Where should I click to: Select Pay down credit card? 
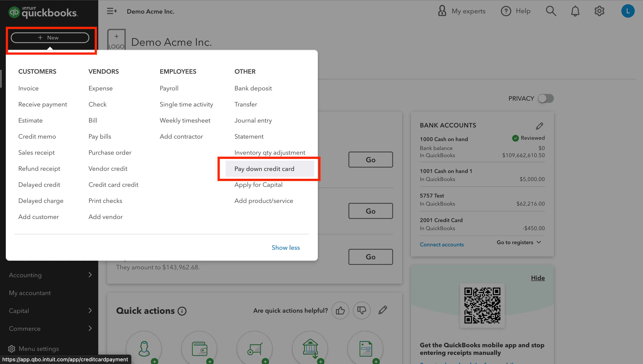264,169
